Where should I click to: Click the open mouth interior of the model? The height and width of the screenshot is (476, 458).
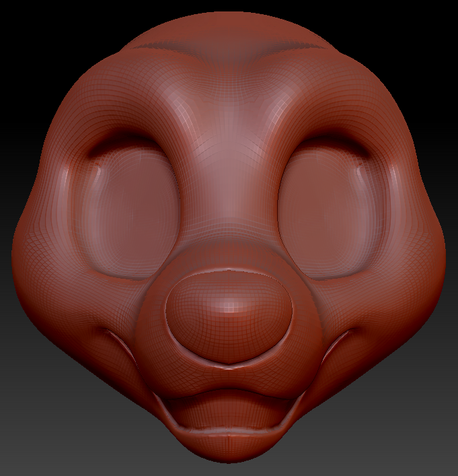(228, 409)
